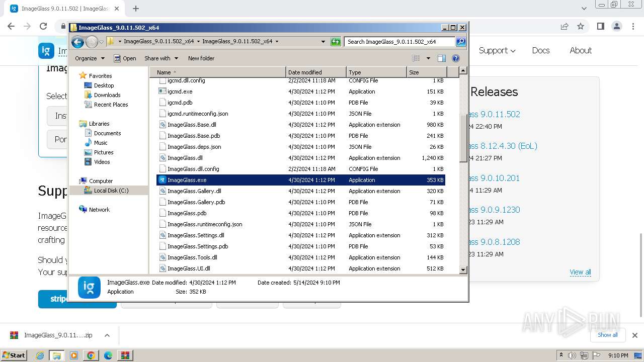644x362 pixels.
Task: Sort by Date modified column header
Action: pyautogui.click(x=316, y=72)
